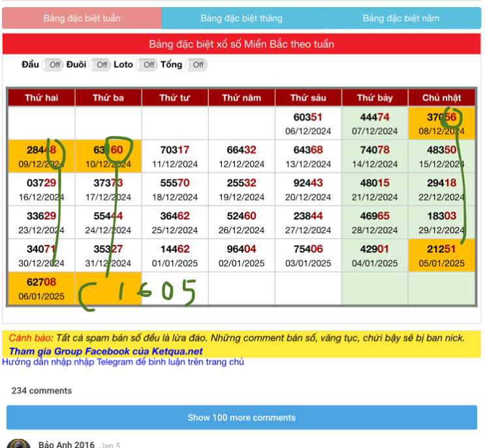The image size is (485, 448).
Task: Open the Telegram comment guide link
Action: (x=123, y=362)
